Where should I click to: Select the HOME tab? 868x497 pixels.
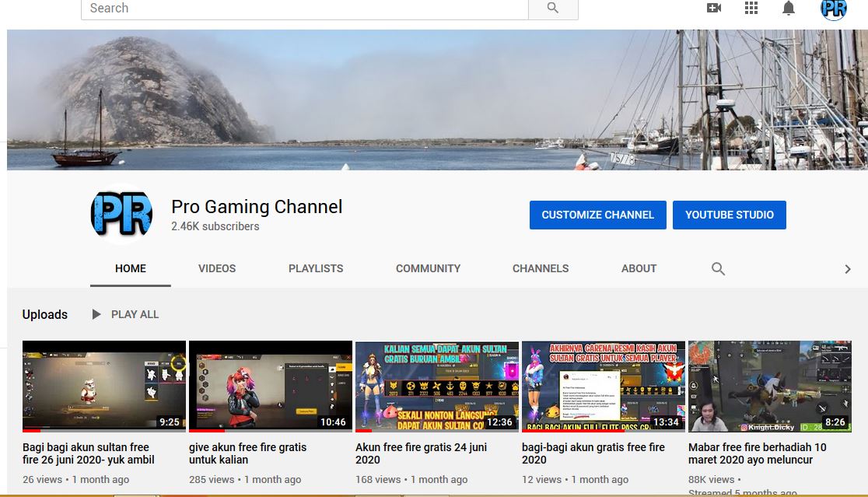[131, 268]
